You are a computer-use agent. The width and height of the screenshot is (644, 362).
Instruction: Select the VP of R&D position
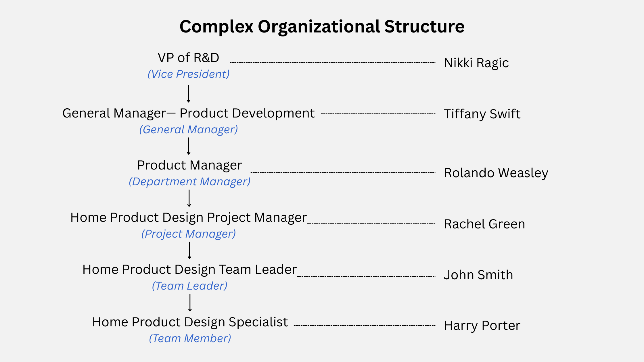coord(188,58)
